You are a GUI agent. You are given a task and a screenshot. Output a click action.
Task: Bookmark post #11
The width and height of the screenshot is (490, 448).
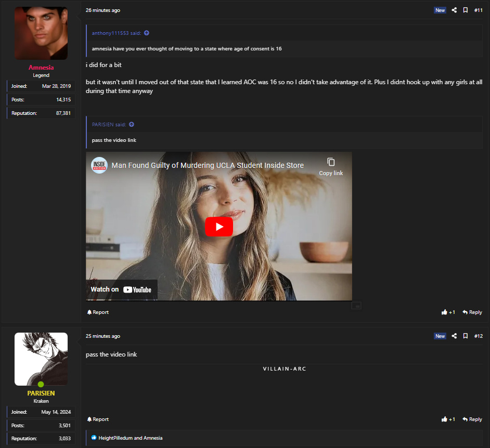tap(466, 10)
